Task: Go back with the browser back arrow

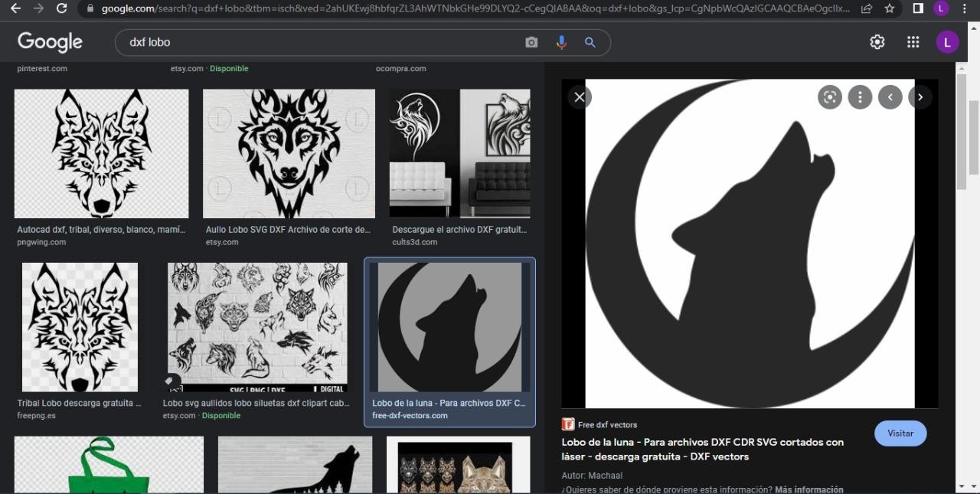Action: (x=15, y=8)
